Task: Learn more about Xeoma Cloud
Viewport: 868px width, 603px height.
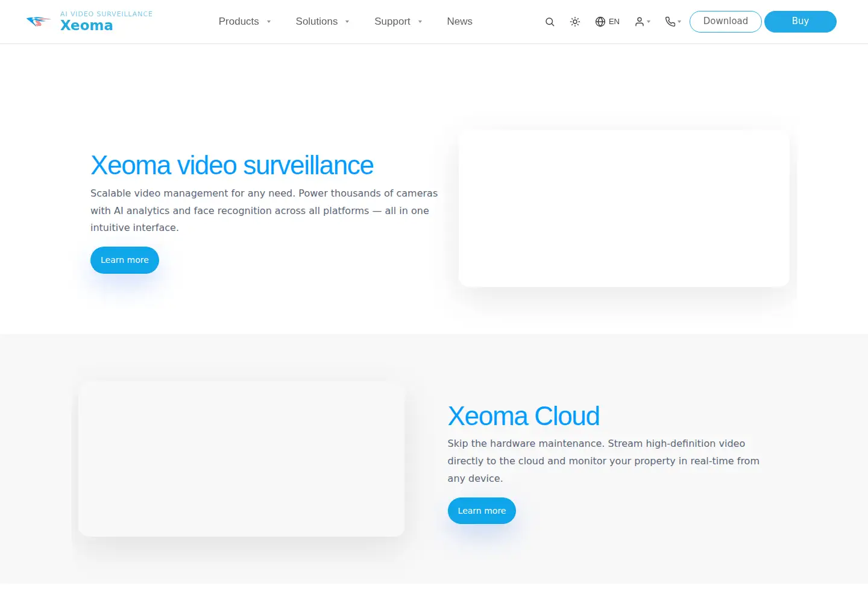Action: coord(482,511)
